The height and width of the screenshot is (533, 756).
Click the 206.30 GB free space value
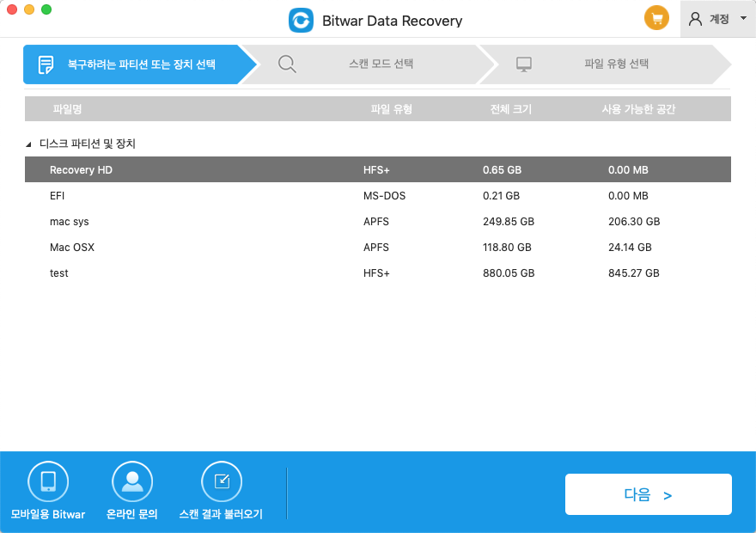pyautogui.click(x=633, y=222)
